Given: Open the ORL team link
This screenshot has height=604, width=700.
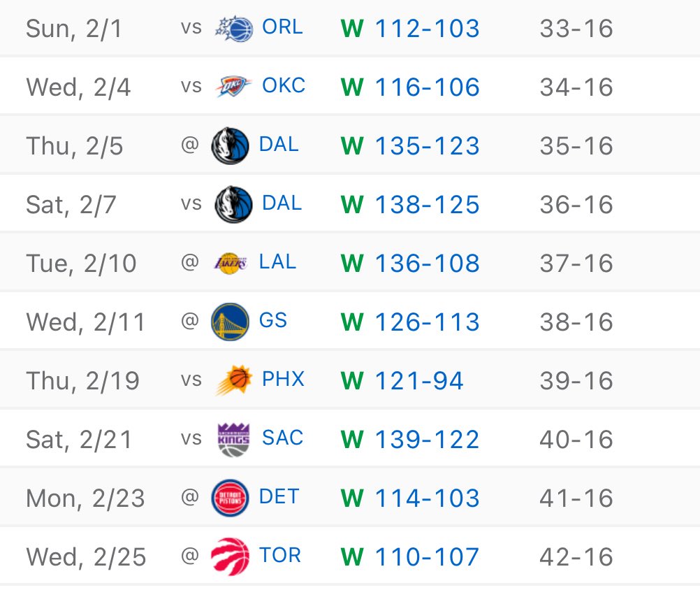Looking at the screenshot, I should [282, 28].
